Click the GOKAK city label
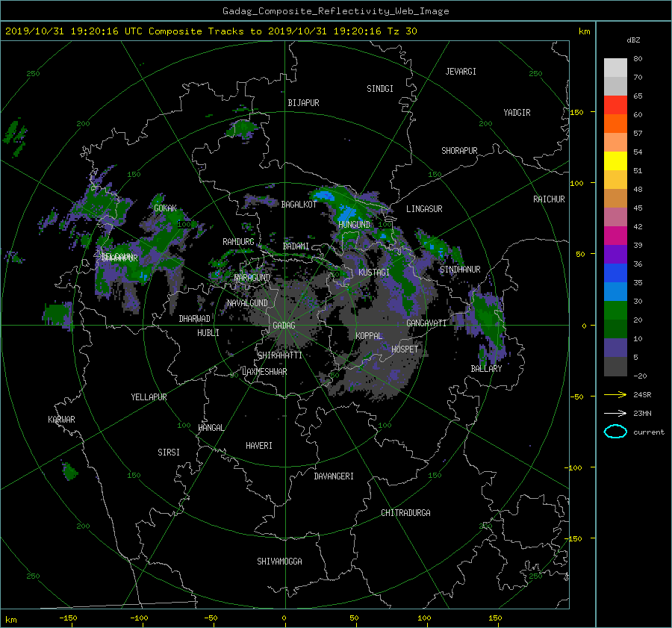The width and height of the screenshot is (672, 628). [166, 208]
